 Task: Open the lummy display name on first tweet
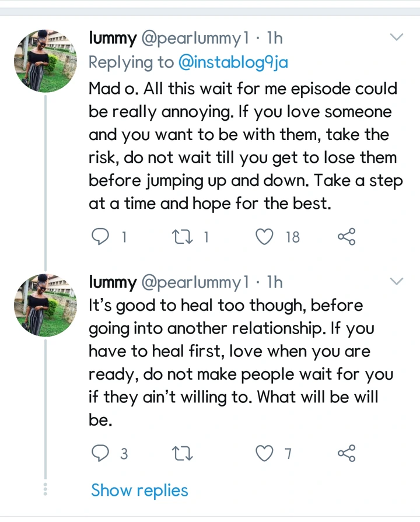tap(113, 38)
